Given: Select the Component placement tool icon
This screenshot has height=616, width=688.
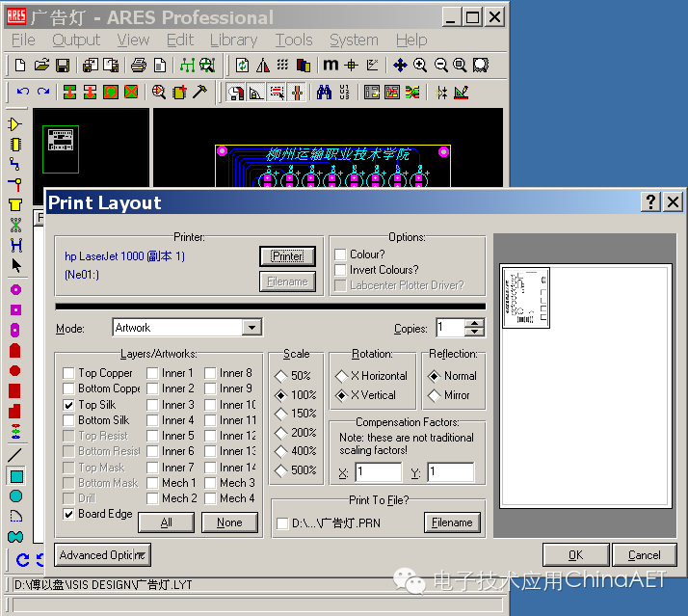Looking at the screenshot, I should tap(14, 124).
